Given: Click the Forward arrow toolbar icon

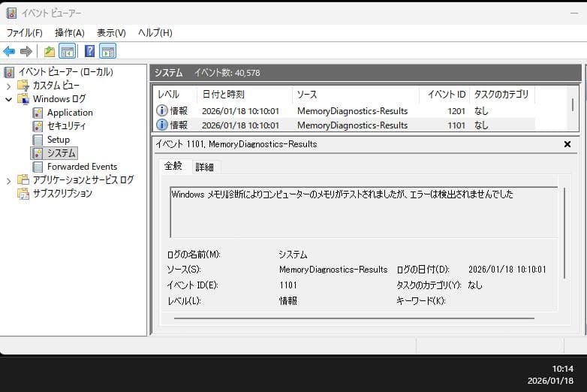Looking at the screenshot, I should point(26,51).
